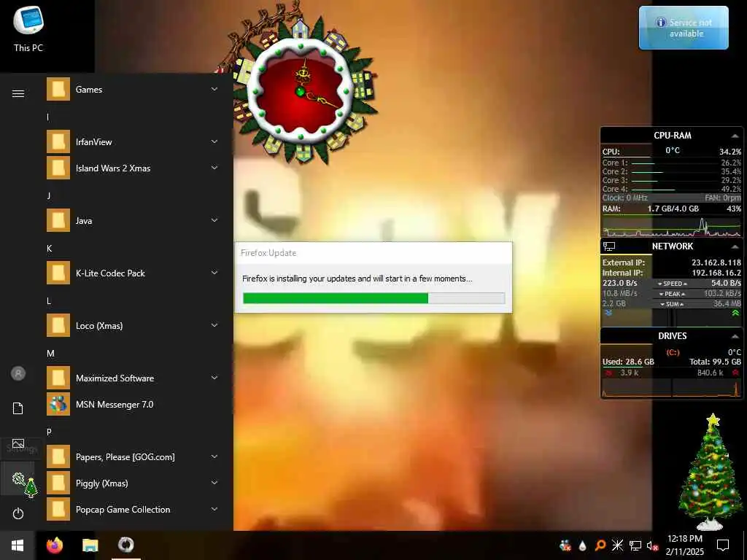
Task: Expand the Games folder chevron
Action: coord(214,89)
